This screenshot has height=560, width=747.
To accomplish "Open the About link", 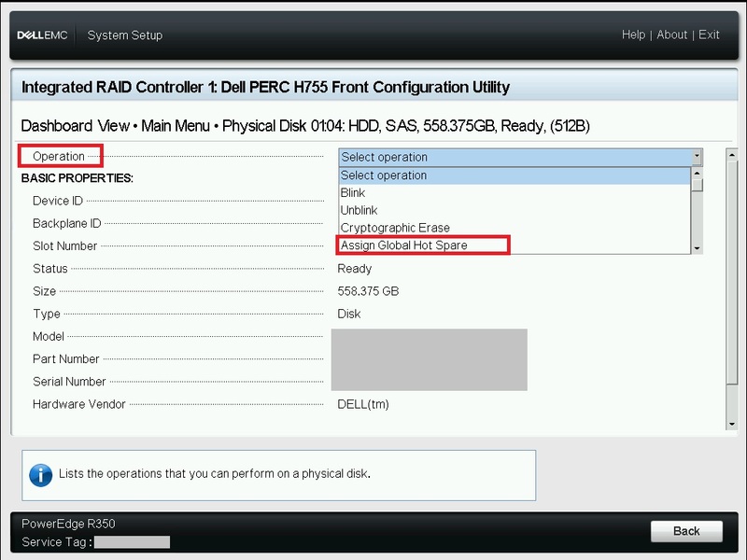I will point(671,35).
